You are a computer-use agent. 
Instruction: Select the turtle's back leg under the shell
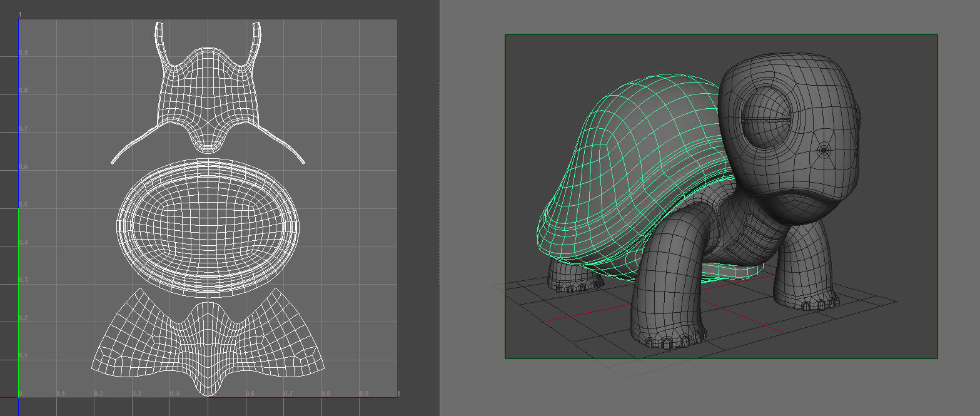(575, 275)
